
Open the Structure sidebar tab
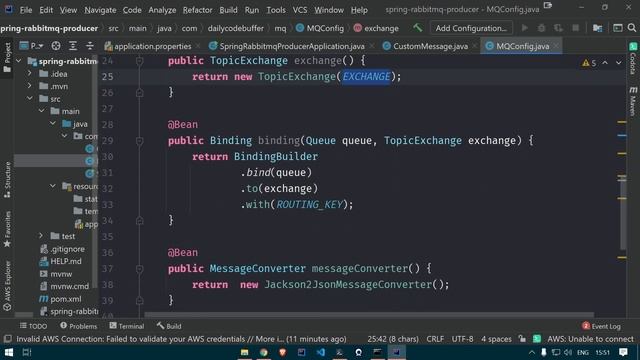coord(7,180)
